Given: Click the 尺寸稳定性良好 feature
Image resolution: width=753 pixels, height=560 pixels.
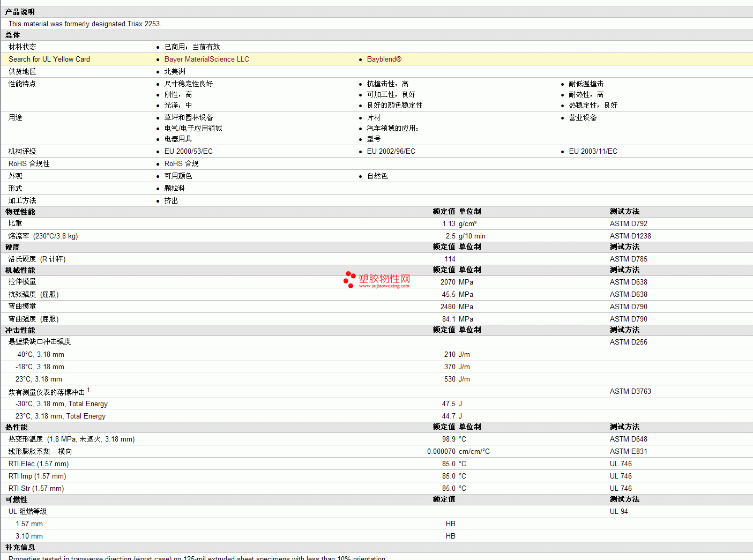Looking at the screenshot, I should (x=189, y=84).
